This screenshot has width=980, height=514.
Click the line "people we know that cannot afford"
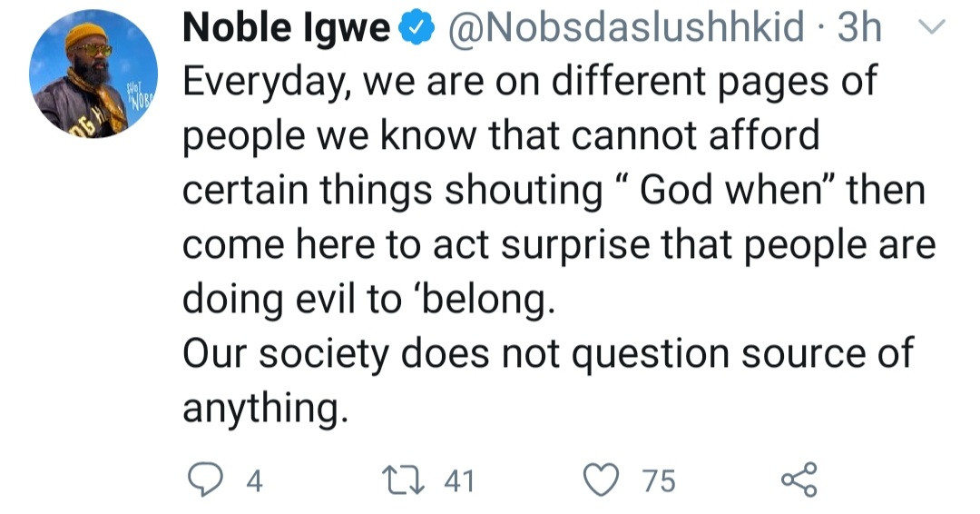point(501,136)
